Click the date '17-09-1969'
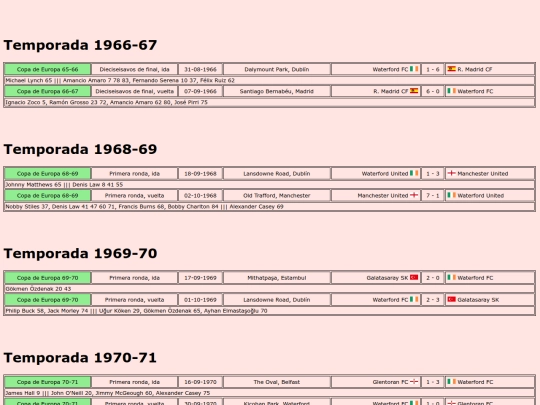This screenshot has width=540, height=405. pos(200,278)
